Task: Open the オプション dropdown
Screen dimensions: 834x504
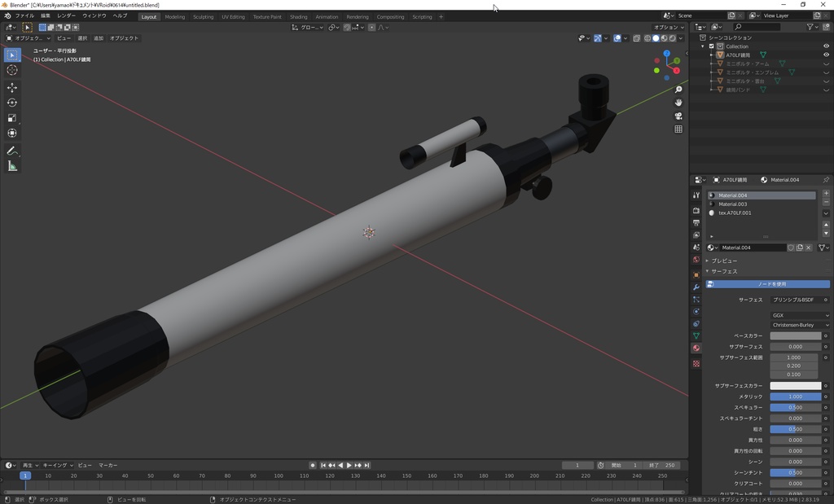Action: (x=669, y=28)
